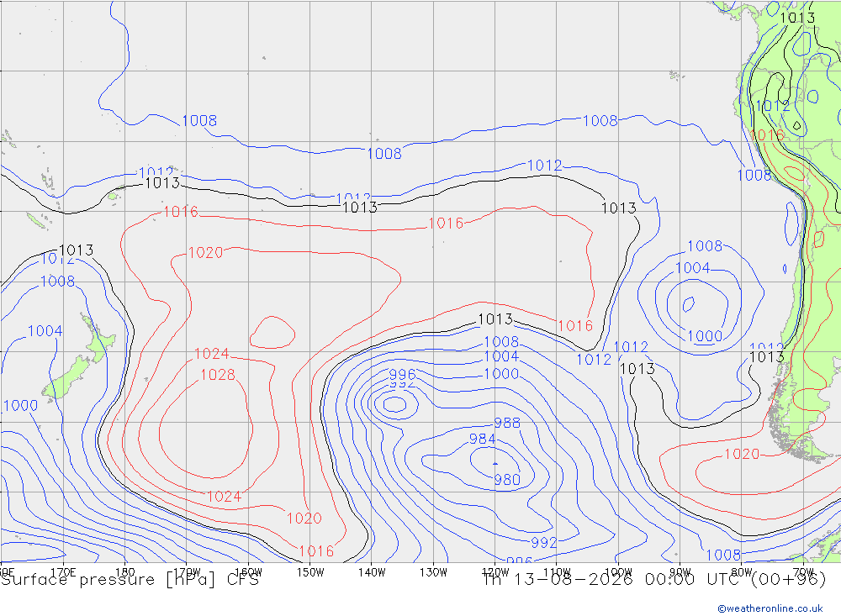This screenshot has height=616, width=841.
Task: Click the 1000 label in low off Chile
Action: (705, 336)
